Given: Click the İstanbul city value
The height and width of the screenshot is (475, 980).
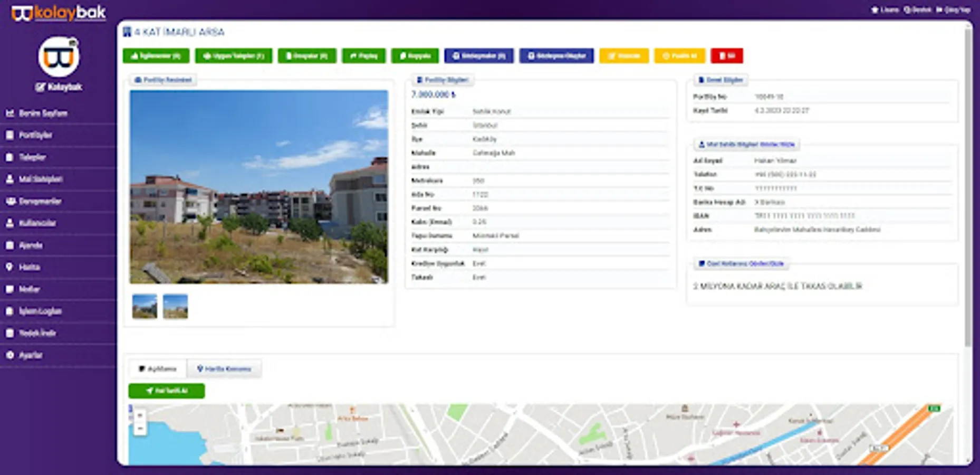Looking at the screenshot, I should point(485,125).
